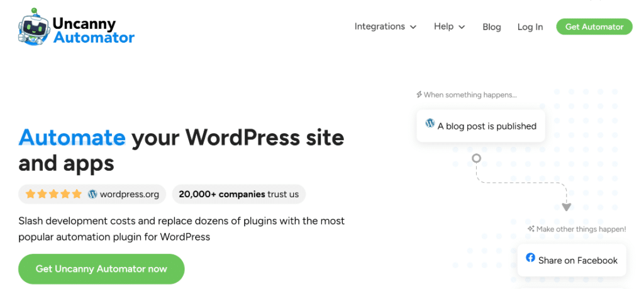Open the Log In page
This screenshot has height=289, width=644.
click(x=530, y=27)
